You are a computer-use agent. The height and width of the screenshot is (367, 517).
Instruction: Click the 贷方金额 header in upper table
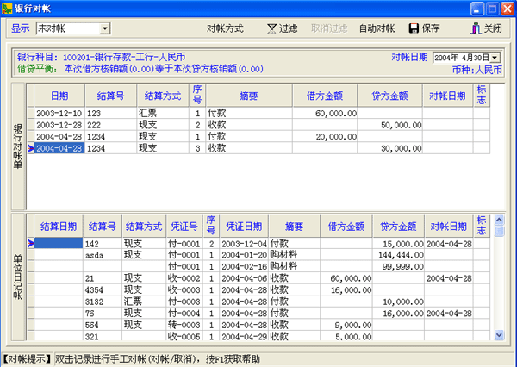click(390, 96)
